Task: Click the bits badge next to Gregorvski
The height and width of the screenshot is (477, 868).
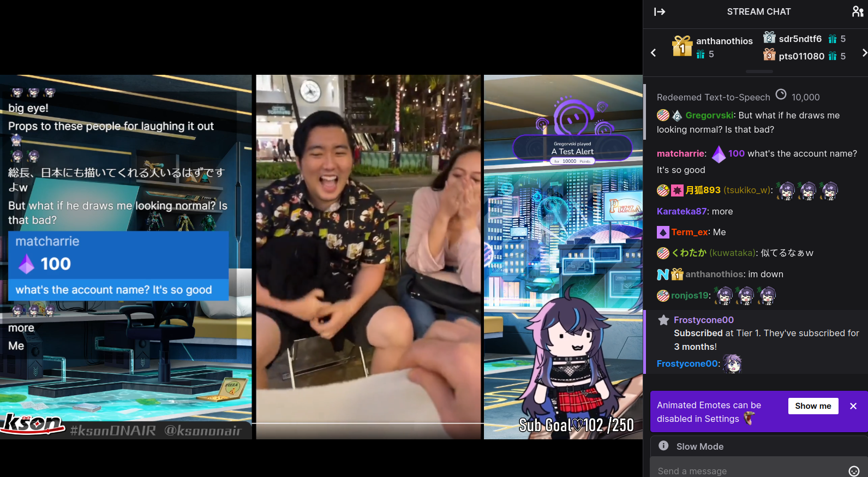Action: tap(677, 115)
